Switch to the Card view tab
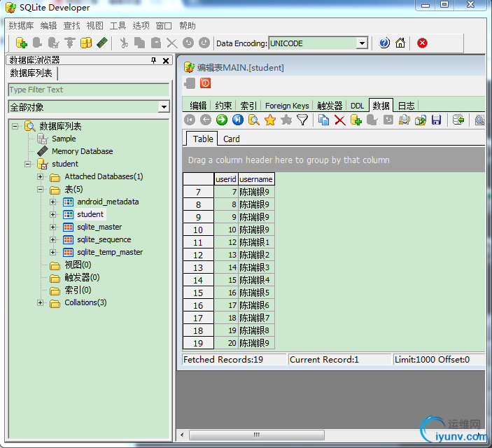Screen dimensions: 492x448 tap(232, 139)
